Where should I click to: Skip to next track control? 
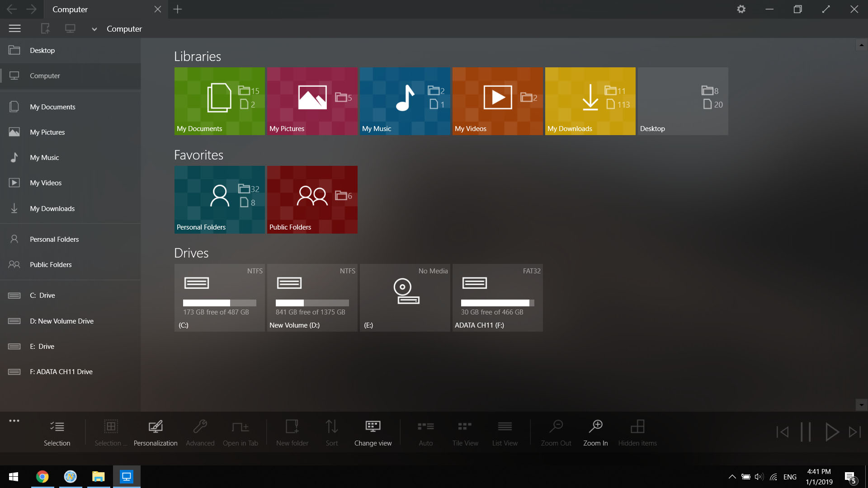854,432
